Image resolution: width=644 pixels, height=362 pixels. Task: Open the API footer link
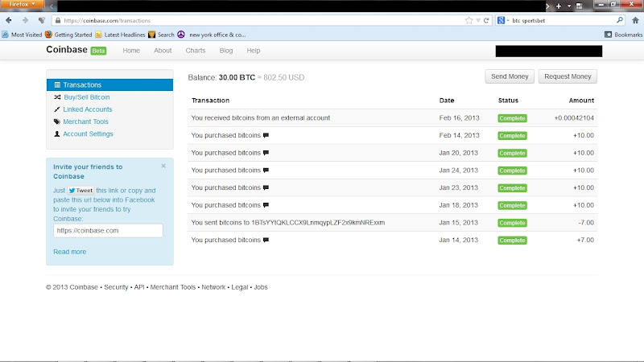[139, 287]
